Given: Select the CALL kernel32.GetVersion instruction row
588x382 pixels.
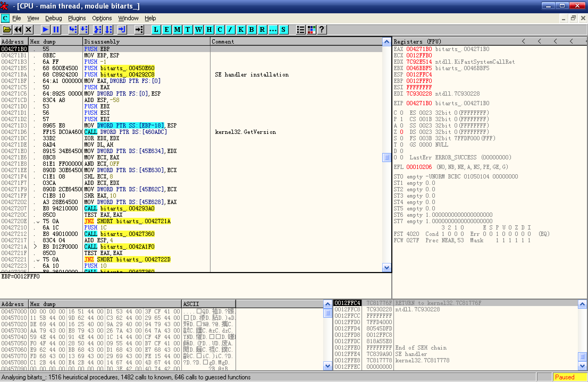Looking at the screenshot, I should coord(125,132).
